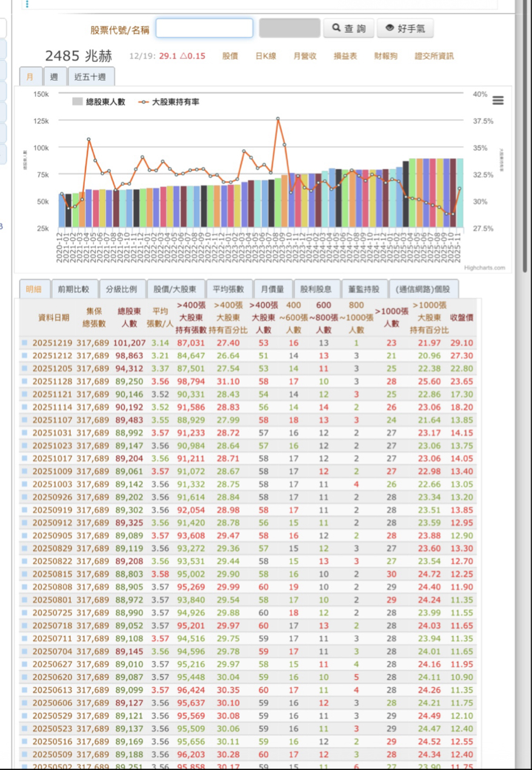Open the chart hamburger menu icon
Viewport: 532px width, 770px height.
click(x=497, y=101)
